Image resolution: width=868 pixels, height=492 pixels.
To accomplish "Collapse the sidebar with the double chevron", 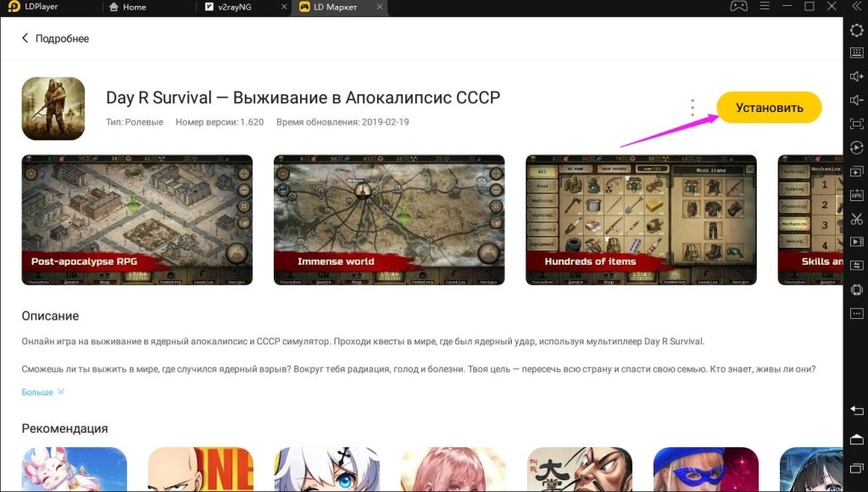I will 857,7.
